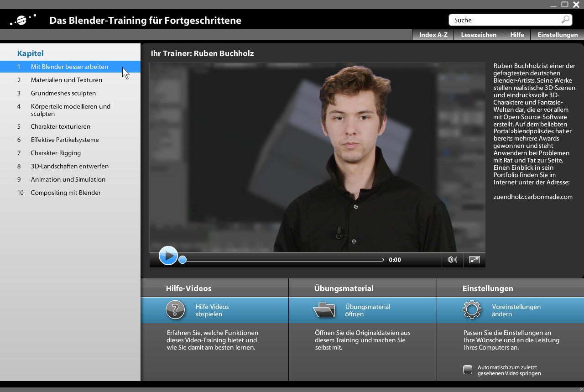Viewport: 584px width, 392px height.
Task: Enable automatic jump to last viewed video
Action: point(468,370)
